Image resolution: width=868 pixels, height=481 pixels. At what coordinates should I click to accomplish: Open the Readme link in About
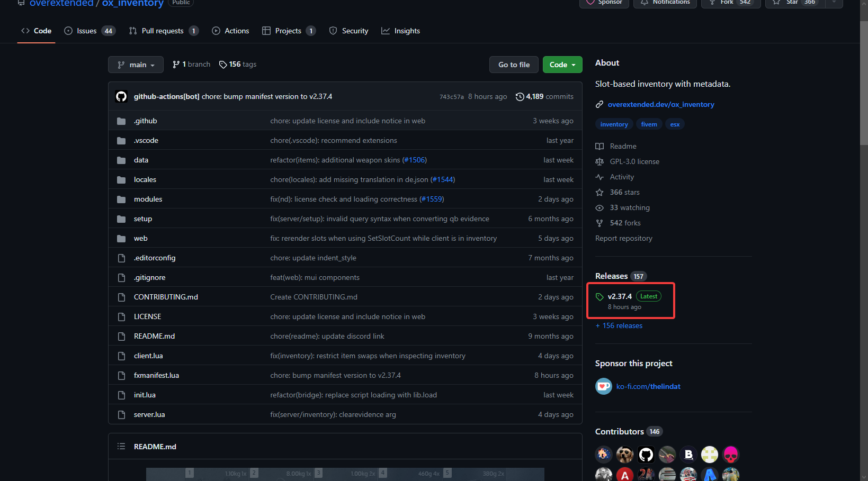click(x=616, y=146)
